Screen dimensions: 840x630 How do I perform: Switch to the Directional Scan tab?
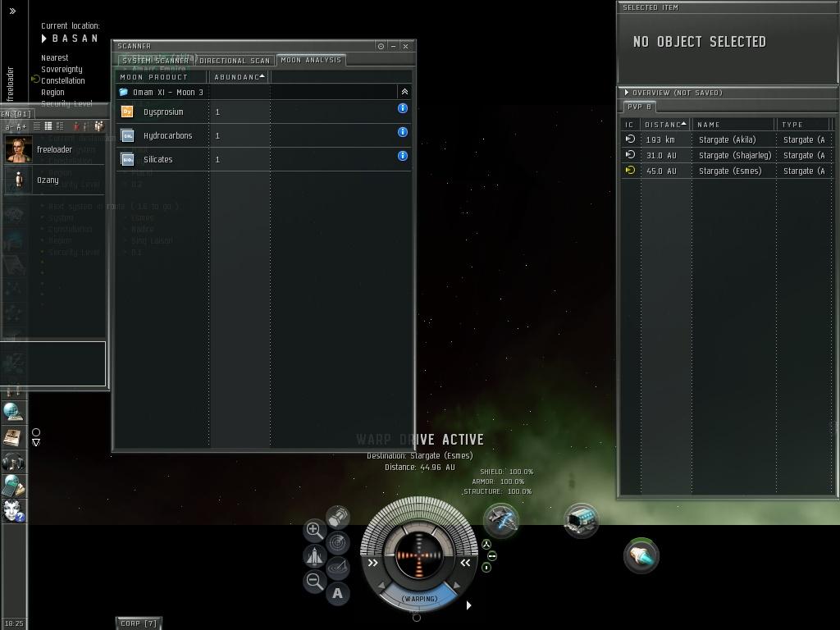coord(235,61)
